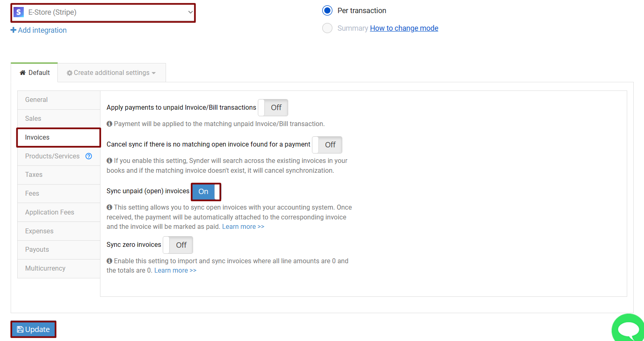Select the Per transaction radio button
The width and height of the screenshot is (644, 341).
click(327, 10)
